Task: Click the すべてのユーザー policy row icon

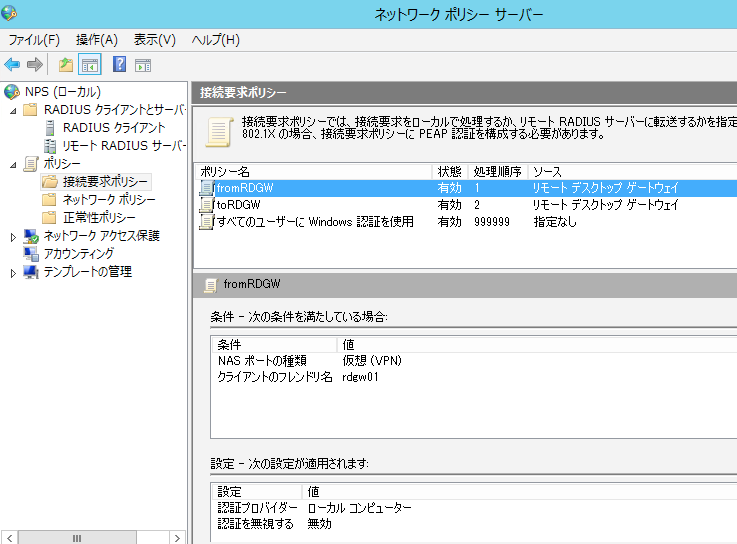Action: pyautogui.click(x=207, y=221)
